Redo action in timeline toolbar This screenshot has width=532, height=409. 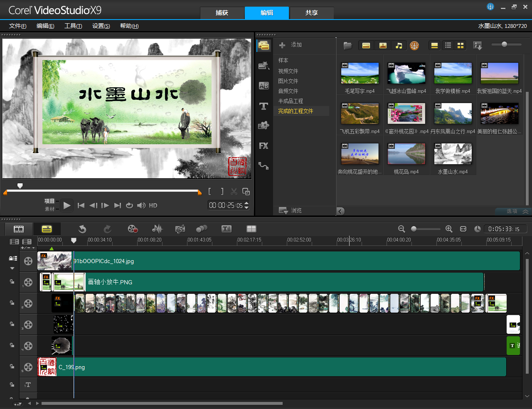click(x=107, y=229)
